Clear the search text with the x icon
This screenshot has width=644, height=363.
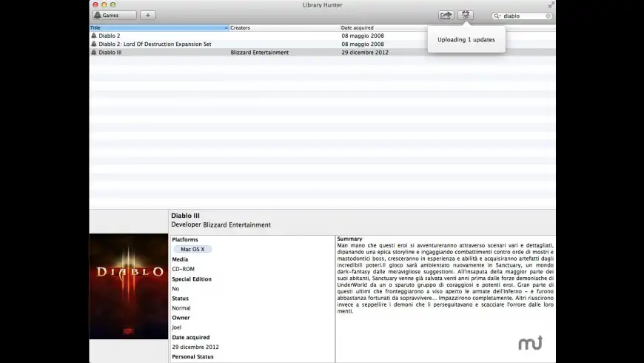548,16
